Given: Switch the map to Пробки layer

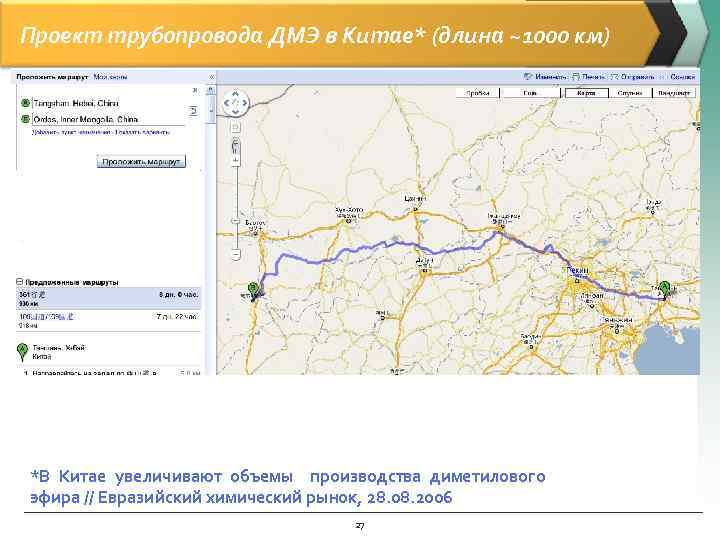Looking at the screenshot, I should pos(477,93).
